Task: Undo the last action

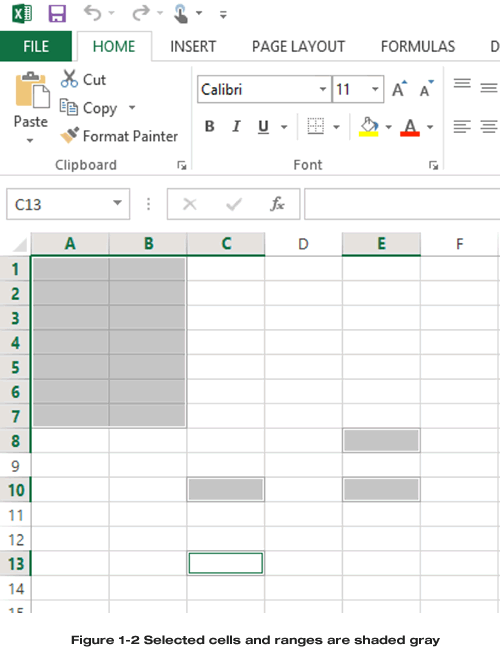Action: 93,13
